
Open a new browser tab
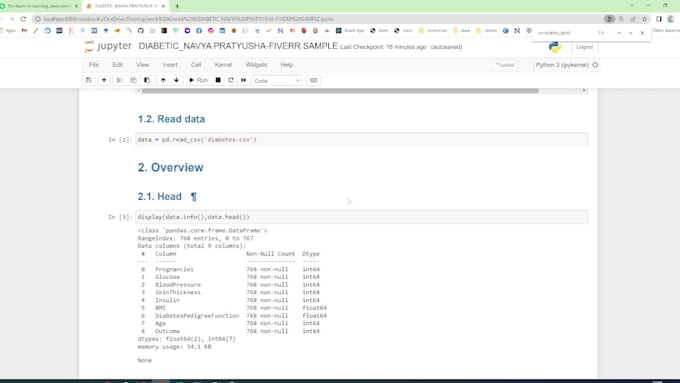pos(177,6)
